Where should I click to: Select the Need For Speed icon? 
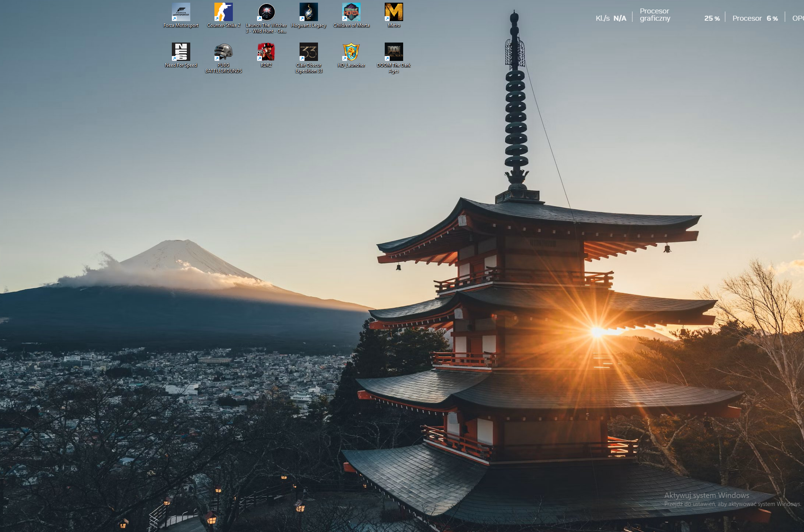[x=181, y=52]
